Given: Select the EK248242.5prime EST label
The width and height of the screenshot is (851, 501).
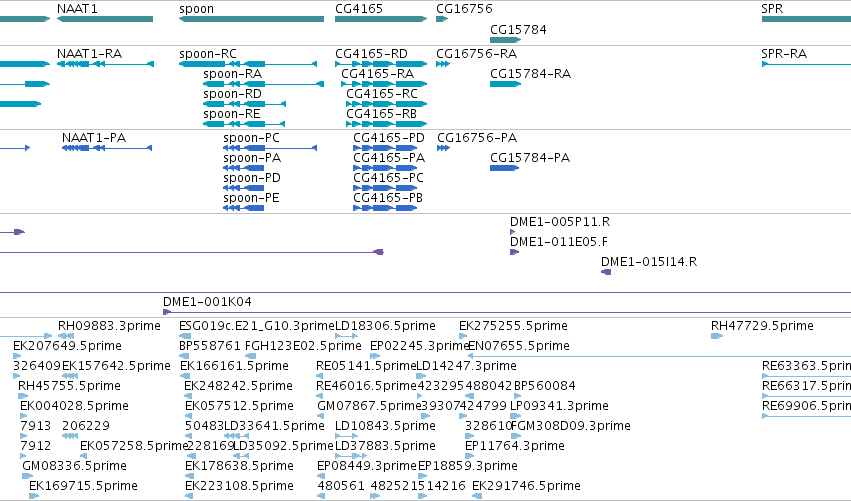Looking at the screenshot, I should tap(238, 386).
